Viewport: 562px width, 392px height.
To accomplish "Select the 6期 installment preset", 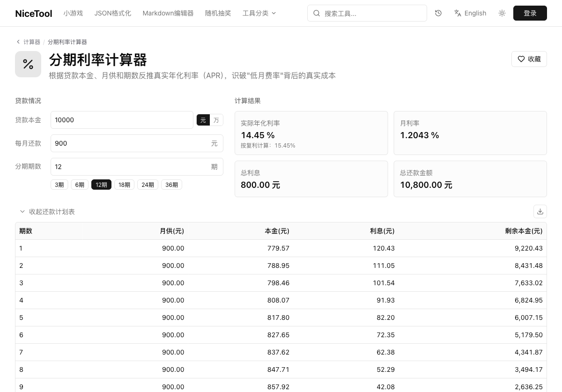I will point(80,185).
